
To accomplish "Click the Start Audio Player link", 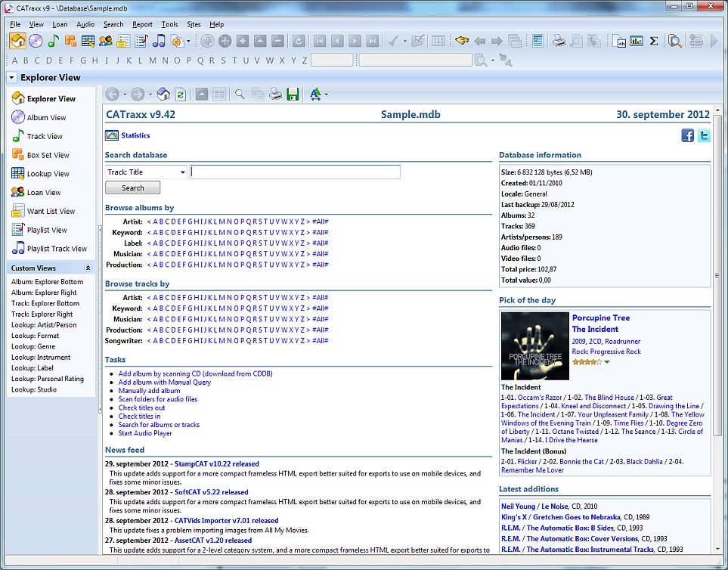I will [x=145, y=433].
